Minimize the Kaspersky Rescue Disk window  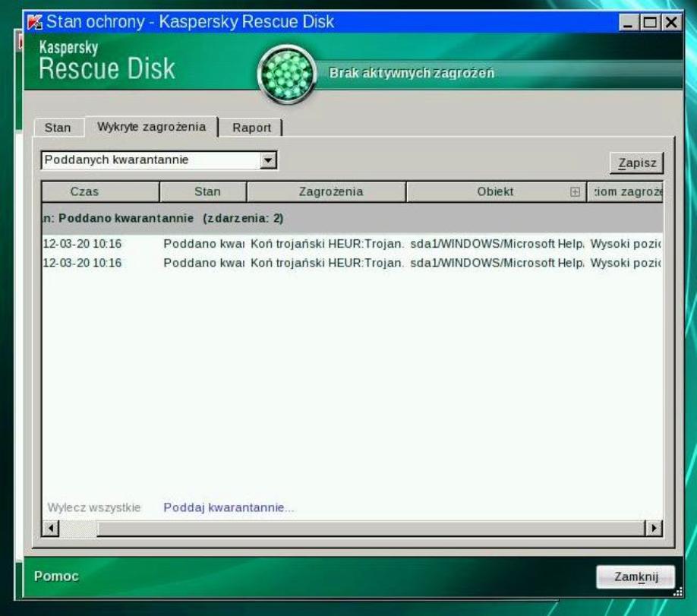pyautogui.click(x=628, y=22)
